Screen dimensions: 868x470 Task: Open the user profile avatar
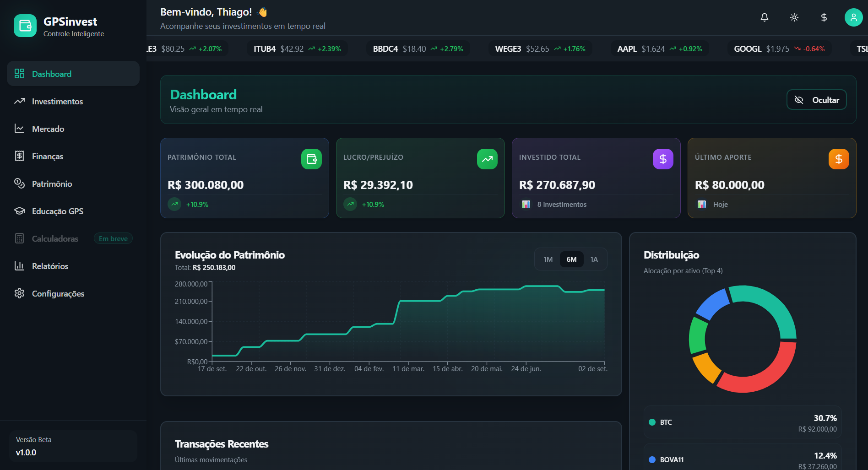point(853,17)
